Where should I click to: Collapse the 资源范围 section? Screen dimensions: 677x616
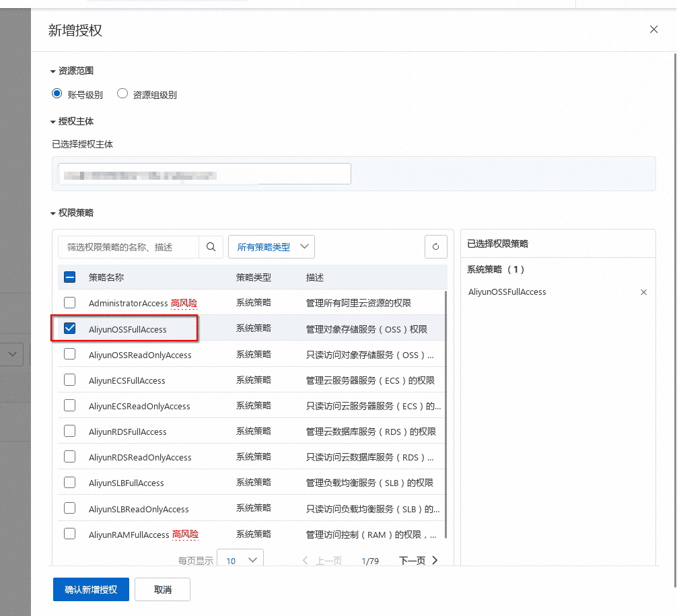pyautogui.click(x=52, y=71)
